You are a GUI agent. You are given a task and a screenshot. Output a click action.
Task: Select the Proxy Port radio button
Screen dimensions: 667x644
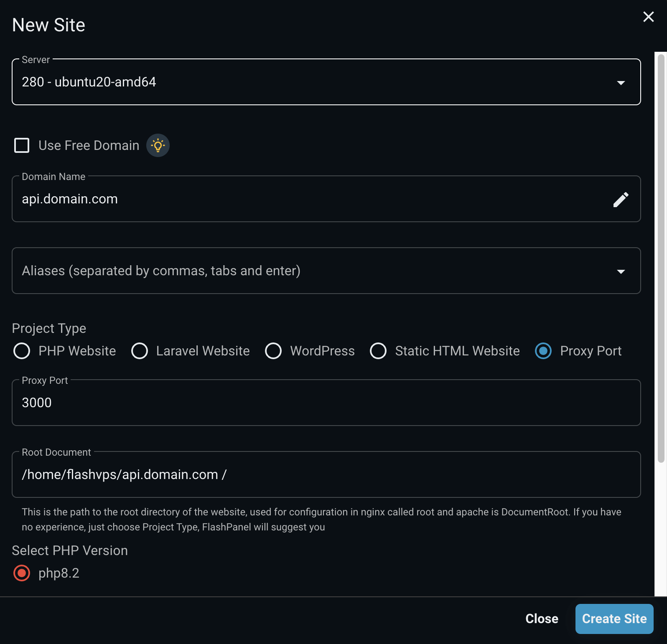(543, 351)
